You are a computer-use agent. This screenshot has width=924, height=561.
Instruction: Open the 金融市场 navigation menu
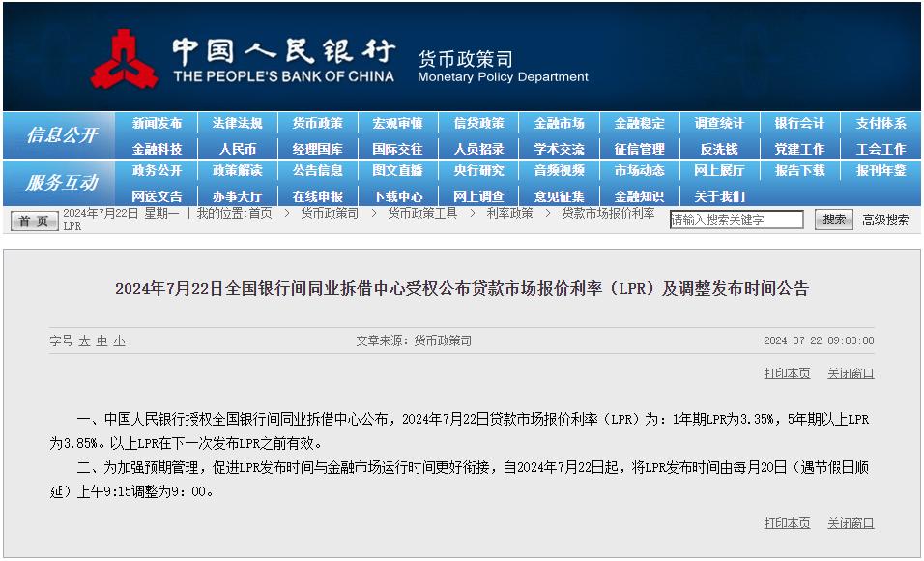pos(559,124)
